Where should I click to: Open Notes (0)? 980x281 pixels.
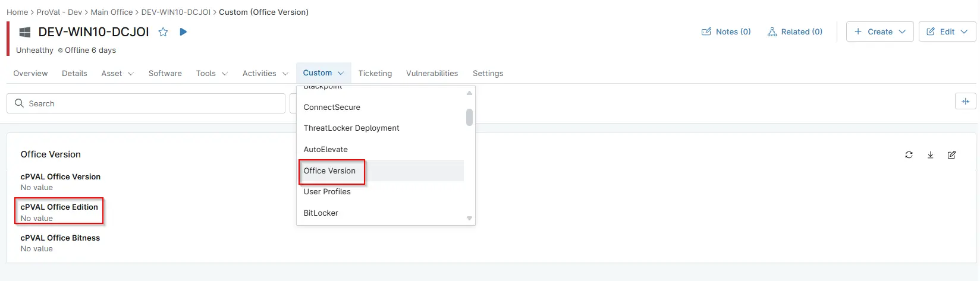726,32
